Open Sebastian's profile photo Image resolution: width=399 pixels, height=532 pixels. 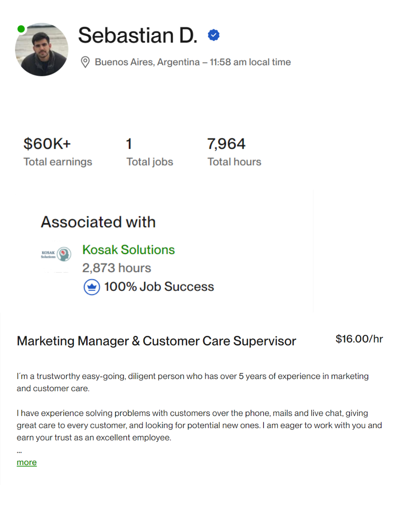(x=42, y=50)
